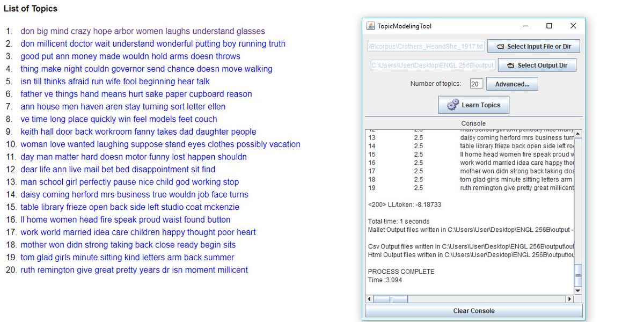
Task: Open topic 11 'day man matter hard' link
Action: (x=134, y=157)
